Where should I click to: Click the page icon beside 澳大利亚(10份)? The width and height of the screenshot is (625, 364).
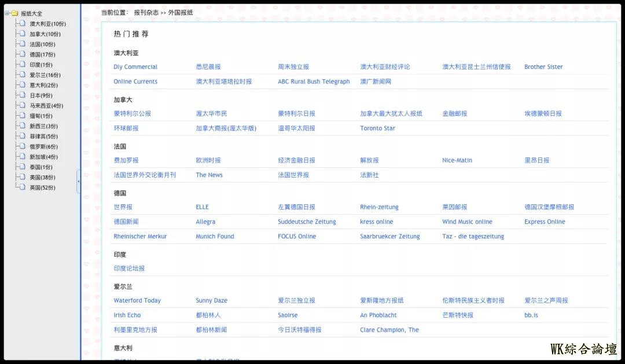22,24
